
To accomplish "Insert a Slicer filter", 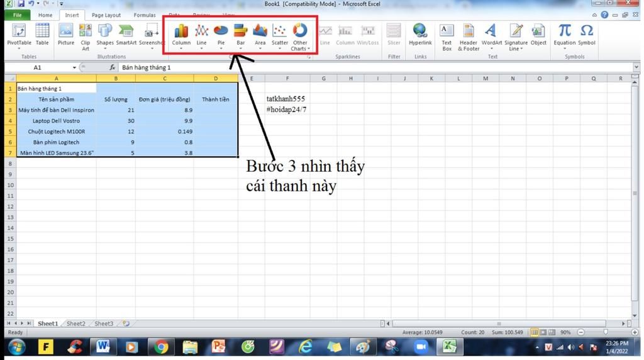I will 394,35.
